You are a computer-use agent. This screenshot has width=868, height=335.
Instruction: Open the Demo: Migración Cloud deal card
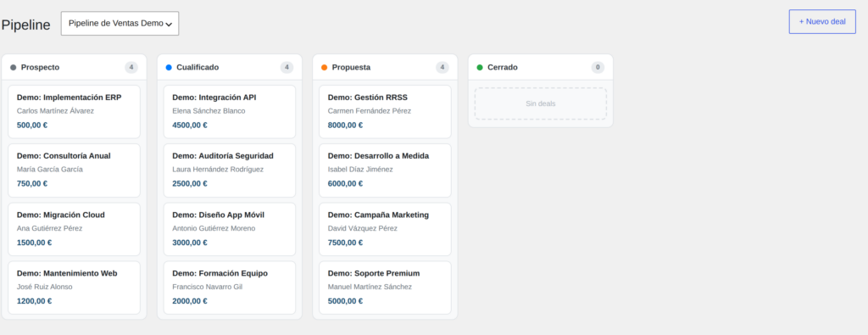75,229
